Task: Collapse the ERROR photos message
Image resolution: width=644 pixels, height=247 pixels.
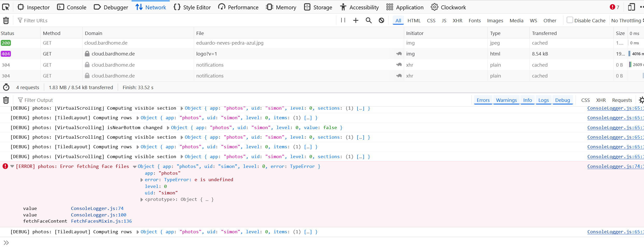Action: (12, 166)
